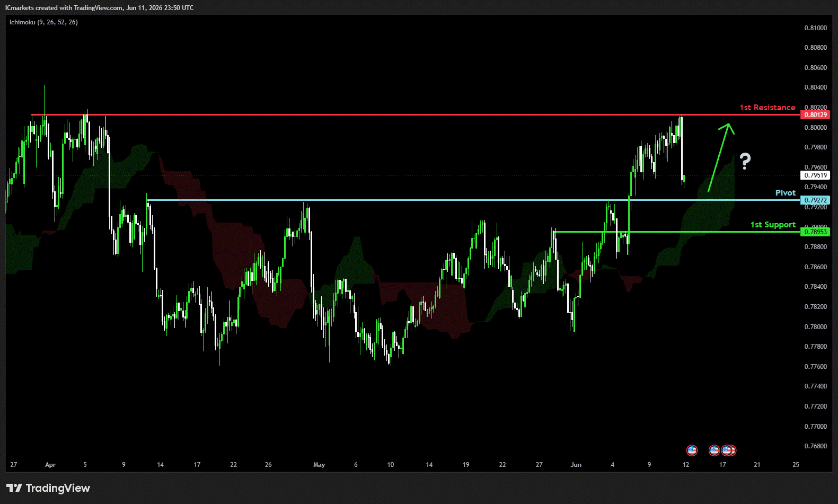Select the green upward arrow drawing
Viewport: 838px width, 504px height.
pos(721,157)
